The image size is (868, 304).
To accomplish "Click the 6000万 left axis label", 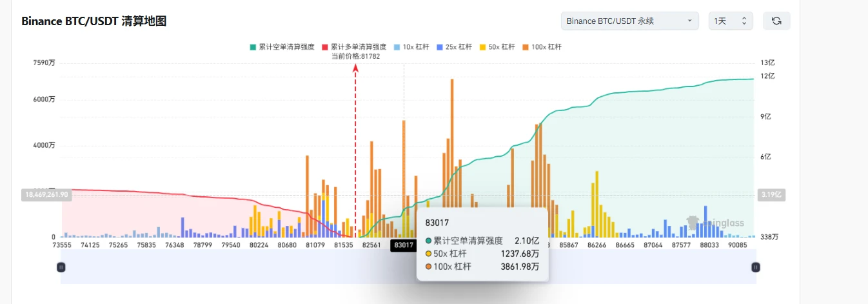I will [44, 99].
